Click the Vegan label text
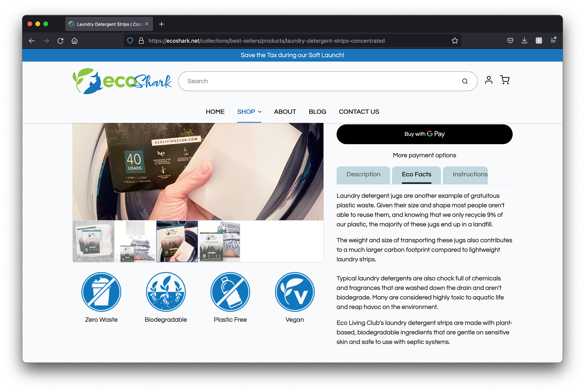The image size is (585, 392). (x=295, y=320)
